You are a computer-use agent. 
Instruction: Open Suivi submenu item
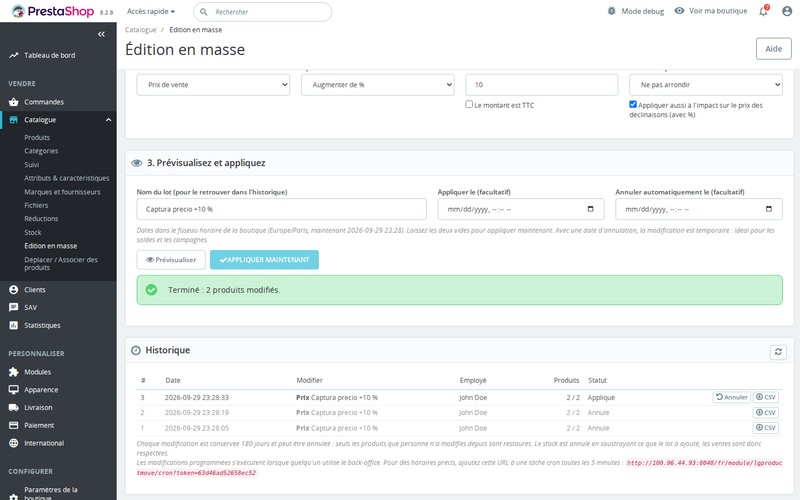[x=32, y=165]
